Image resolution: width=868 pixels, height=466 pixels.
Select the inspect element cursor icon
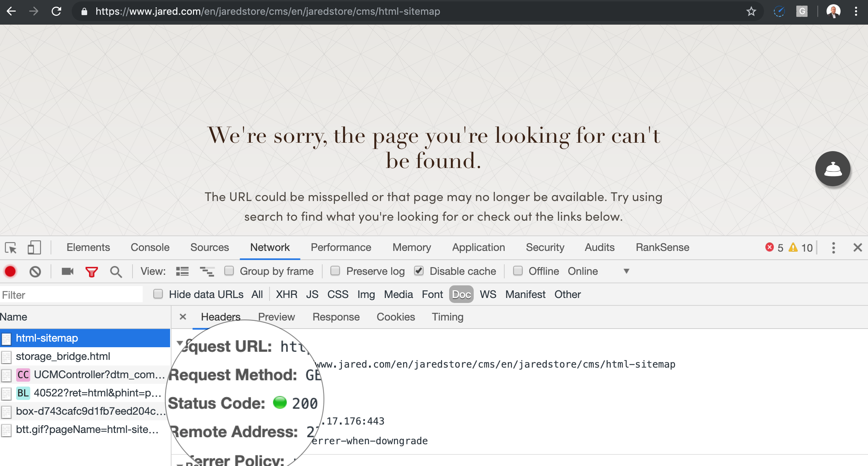click(11, 248)
